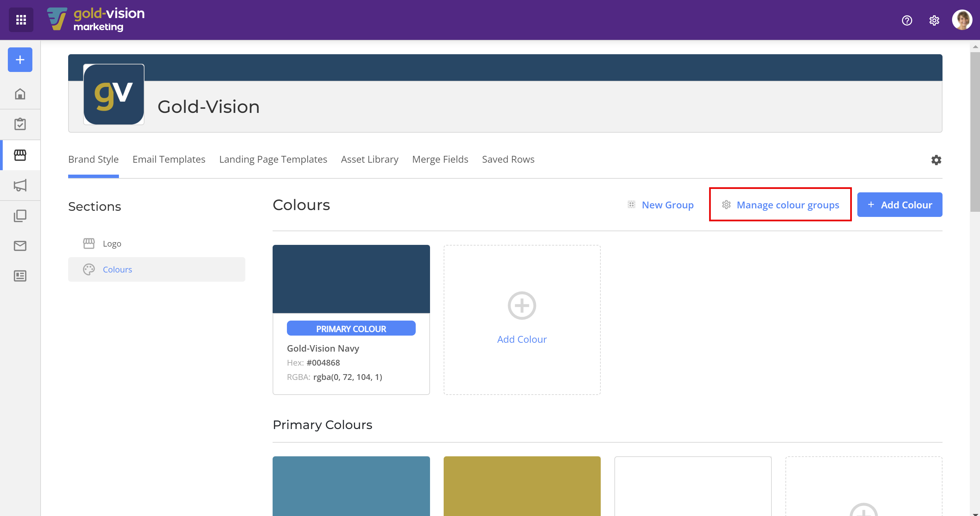Click the rgba(0, 72, 104, 1) value
The image size is (980, 516).
tap(348, 377)
